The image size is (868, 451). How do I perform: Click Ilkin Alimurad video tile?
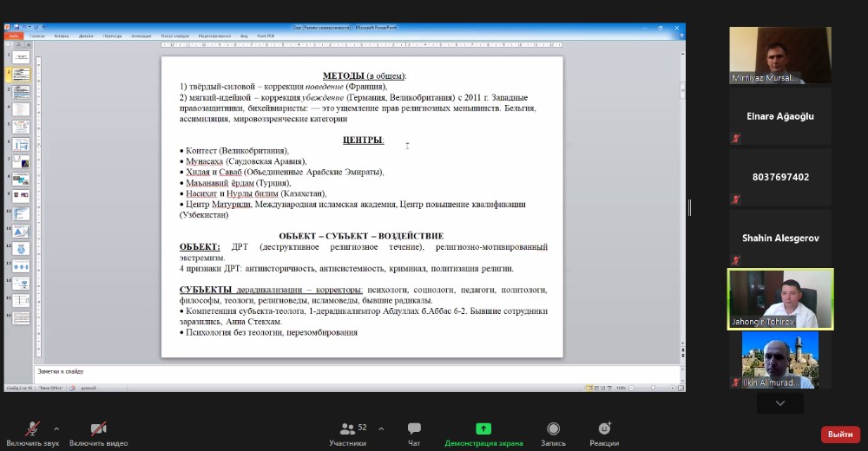780,360
